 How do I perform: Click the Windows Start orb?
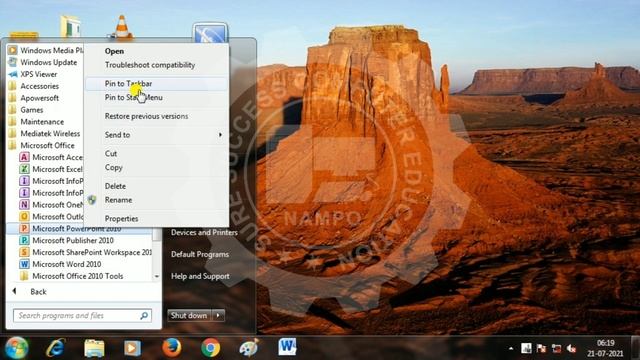tap(16, 348)
